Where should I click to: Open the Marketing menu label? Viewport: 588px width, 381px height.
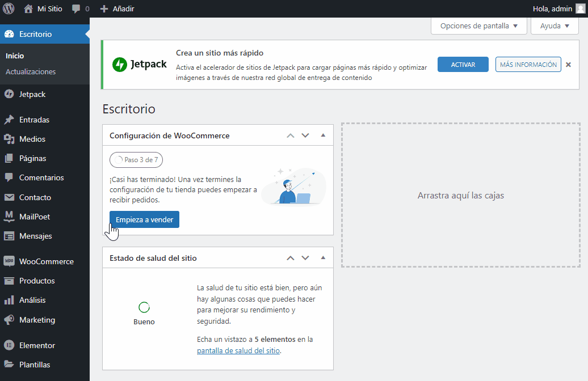[x=37, y=320]
